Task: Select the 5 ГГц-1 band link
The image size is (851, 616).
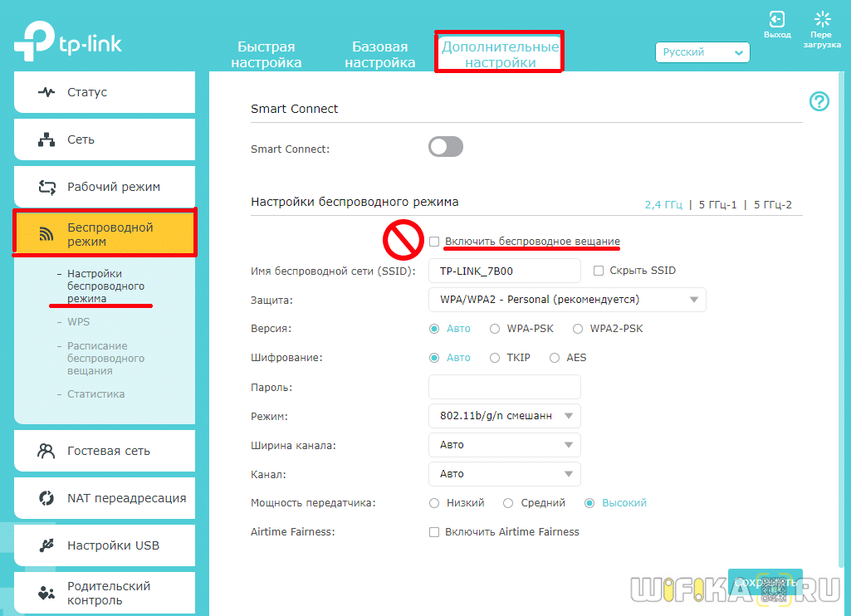Action: (717, 205)
